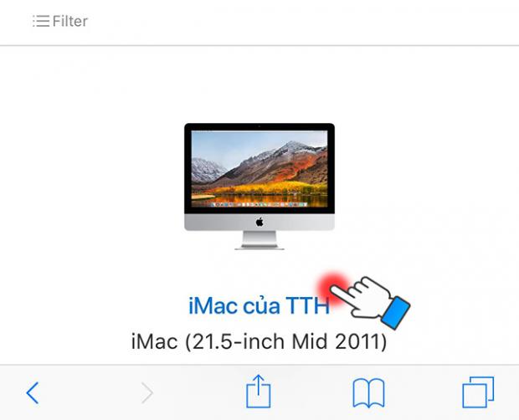
Task: Go back with the left chevron
Action: pyautogui.click(x=33, y=392)
